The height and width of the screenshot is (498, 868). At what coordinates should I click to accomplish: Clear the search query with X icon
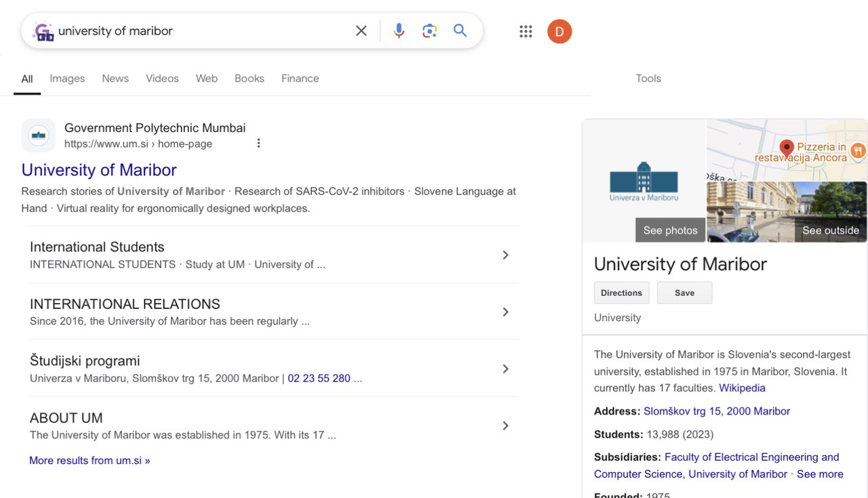[361, 31]
